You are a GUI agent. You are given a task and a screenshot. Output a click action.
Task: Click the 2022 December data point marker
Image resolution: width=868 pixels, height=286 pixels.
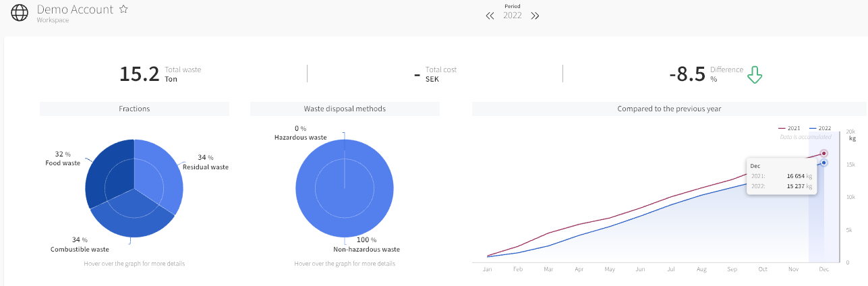pyautogui.click(x=823, y=163)
